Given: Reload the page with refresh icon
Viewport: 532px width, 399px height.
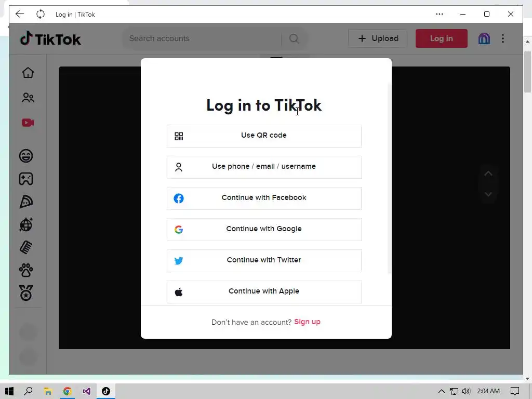Looking at the screenshot, I should [41, 14].
